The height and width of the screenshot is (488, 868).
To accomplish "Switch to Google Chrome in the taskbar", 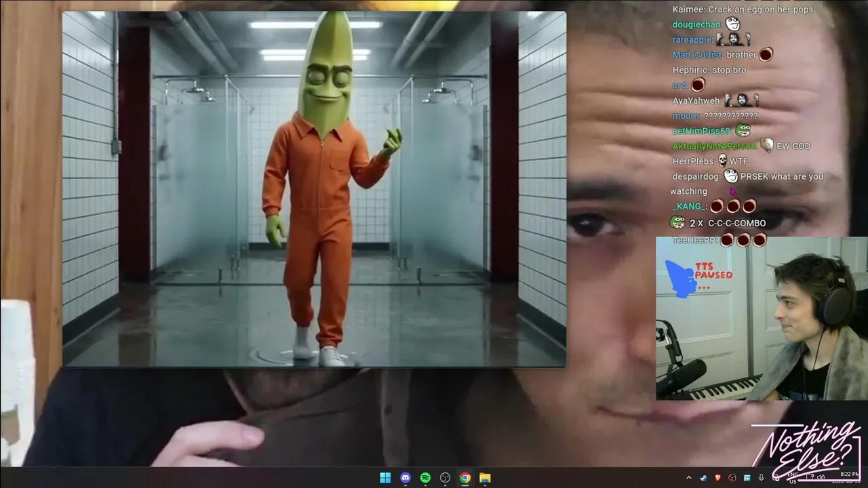I will click(x=465, y=478).
